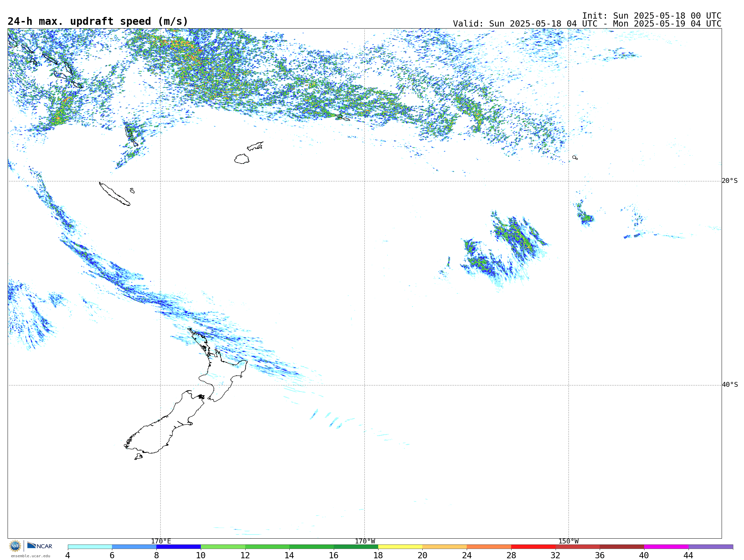Click the New Caledonia island outline
The image size is (744, 560).
click(x=115, y=194)
